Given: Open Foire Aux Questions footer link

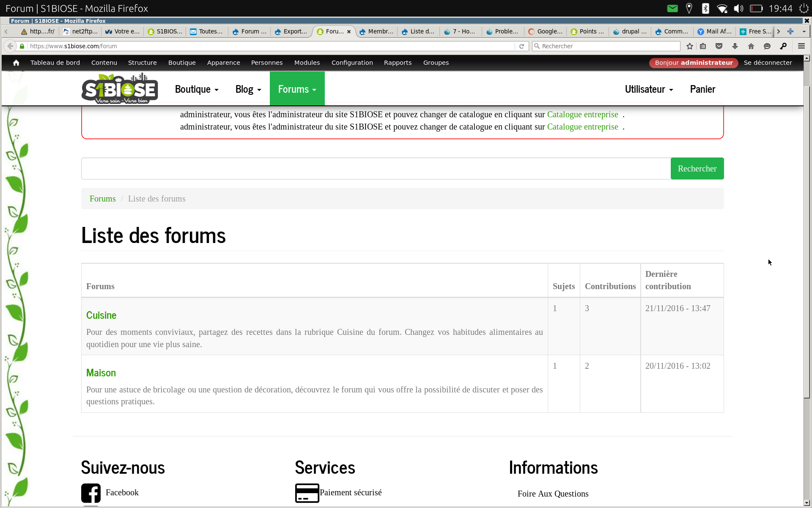Looking at the screenshot, I should (x=553, y=494).
